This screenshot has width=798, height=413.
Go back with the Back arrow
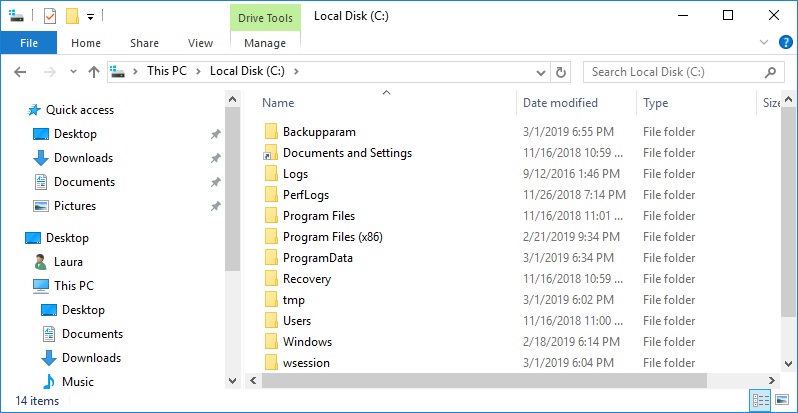click(20, 72)
